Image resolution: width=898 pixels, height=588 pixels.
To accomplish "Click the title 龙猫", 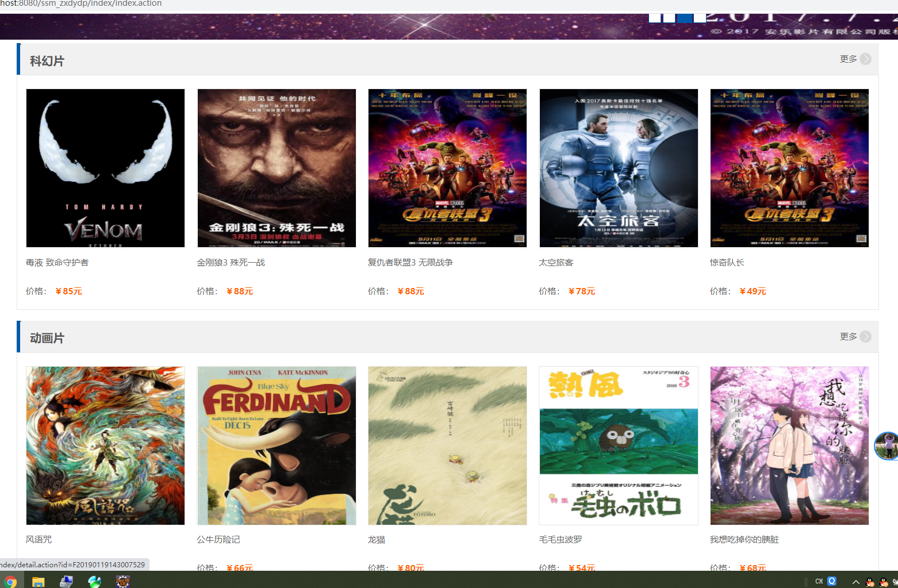I will [x=377, y=540].
